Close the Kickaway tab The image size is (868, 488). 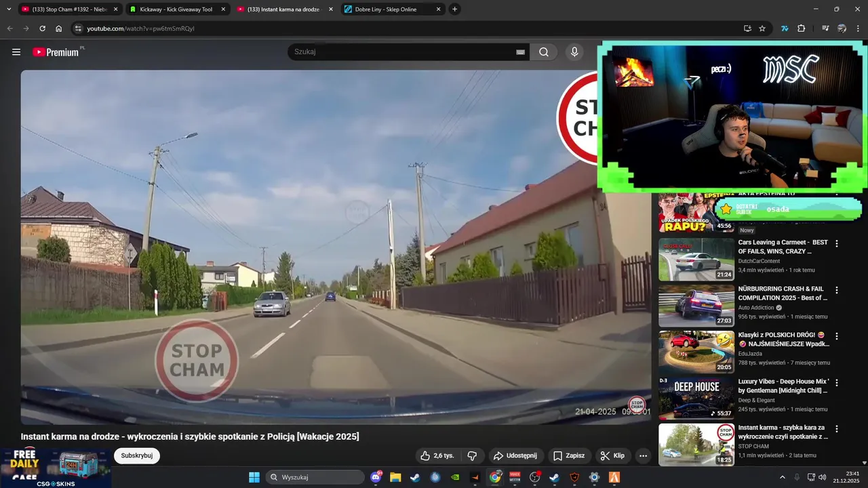(x=223, y=9)
